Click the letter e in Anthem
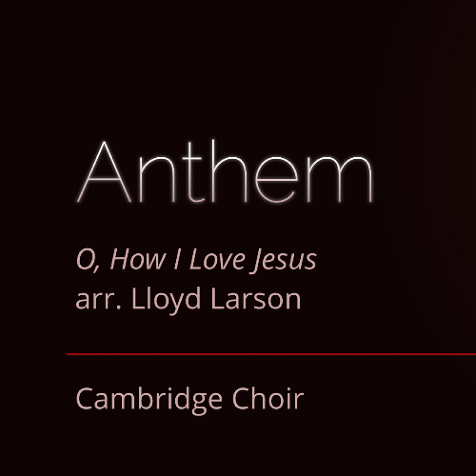 tap(277, 180)
